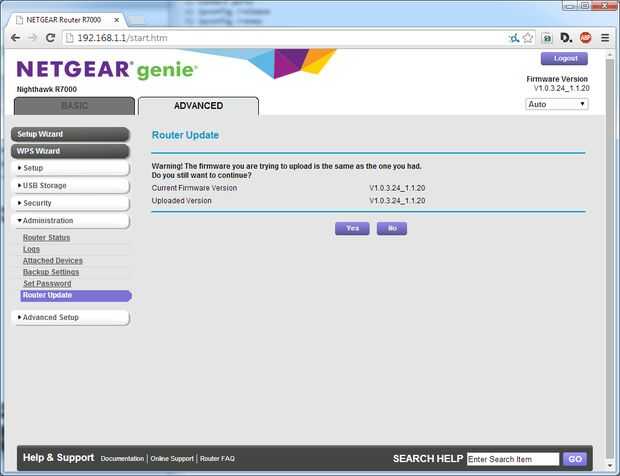Open the Documentation link in footer
The image size is (620, 476).
coord(122,459)
